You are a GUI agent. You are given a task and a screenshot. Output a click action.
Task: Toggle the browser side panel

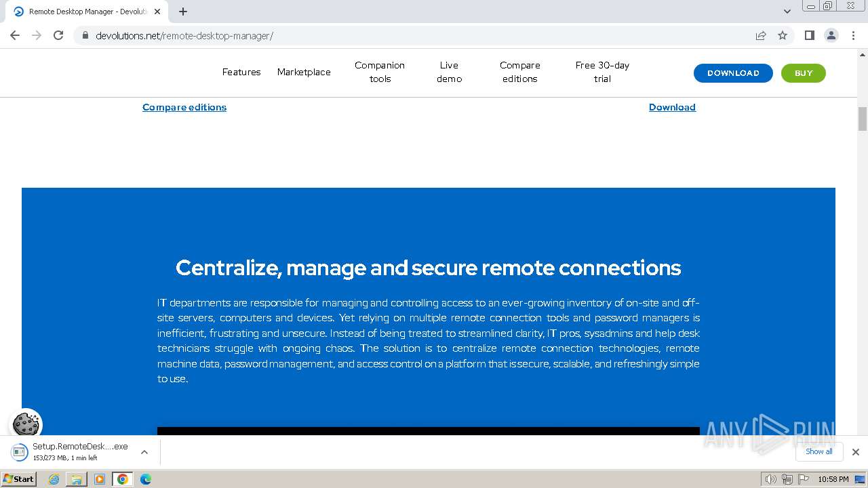click(x=809, y=35)
